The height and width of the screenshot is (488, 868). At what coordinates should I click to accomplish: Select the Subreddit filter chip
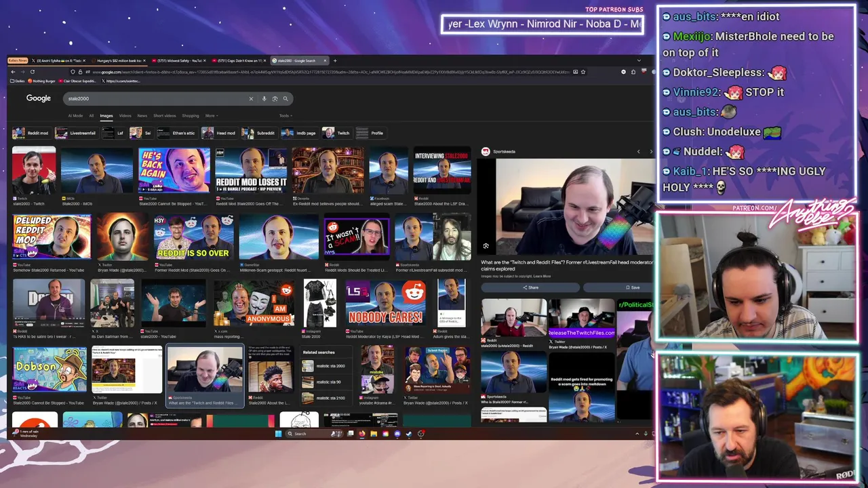pyautogui.click(x=259, y=133)
